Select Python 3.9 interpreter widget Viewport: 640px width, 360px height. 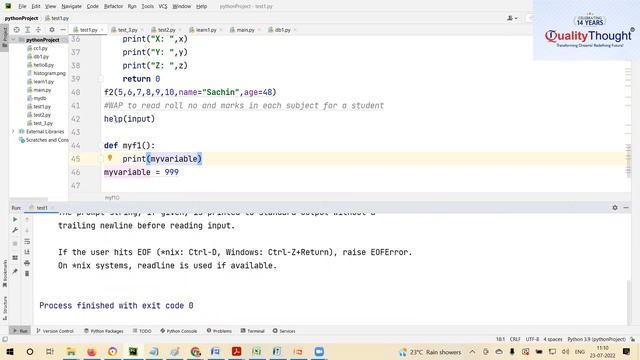click(x=596, y=340)
